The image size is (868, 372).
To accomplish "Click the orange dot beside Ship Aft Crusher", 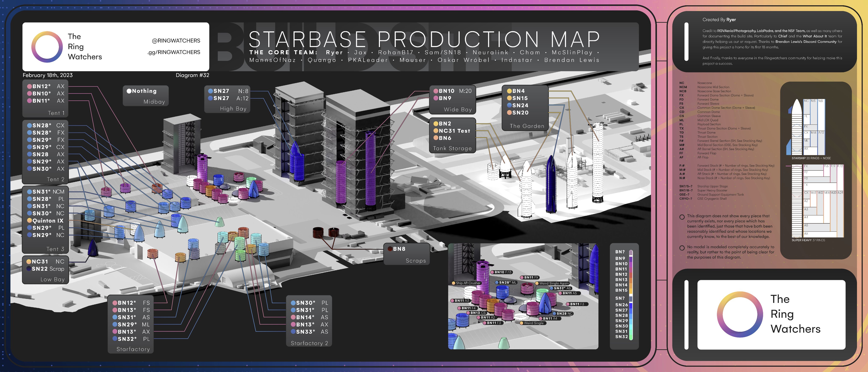I will point(453,283).
